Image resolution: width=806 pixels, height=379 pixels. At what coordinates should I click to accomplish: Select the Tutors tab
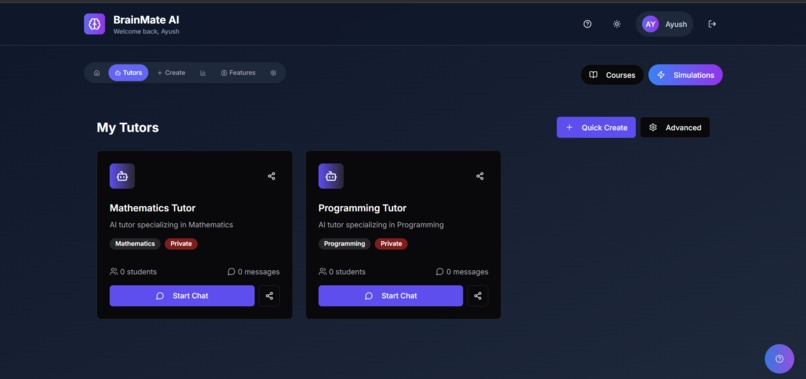pyautogui.click(x=128, y=73)
